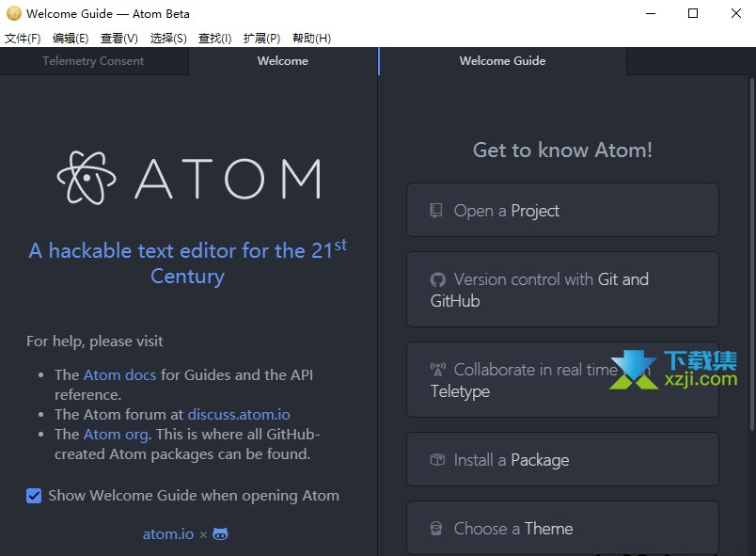The width and height of the screenshot is (756, 556).
Task: Expand Collaborate in real time with Teletype
Action: click(562, 379)
